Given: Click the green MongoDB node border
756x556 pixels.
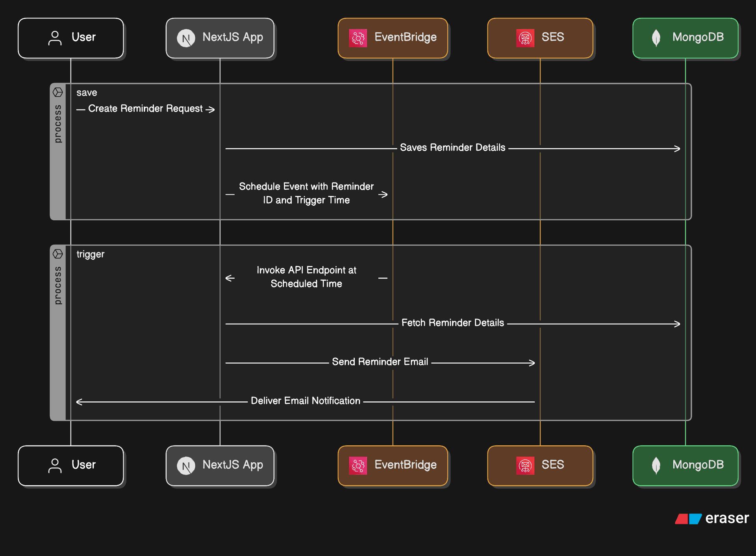Looking at the screenshot, I should pos(685,18).
